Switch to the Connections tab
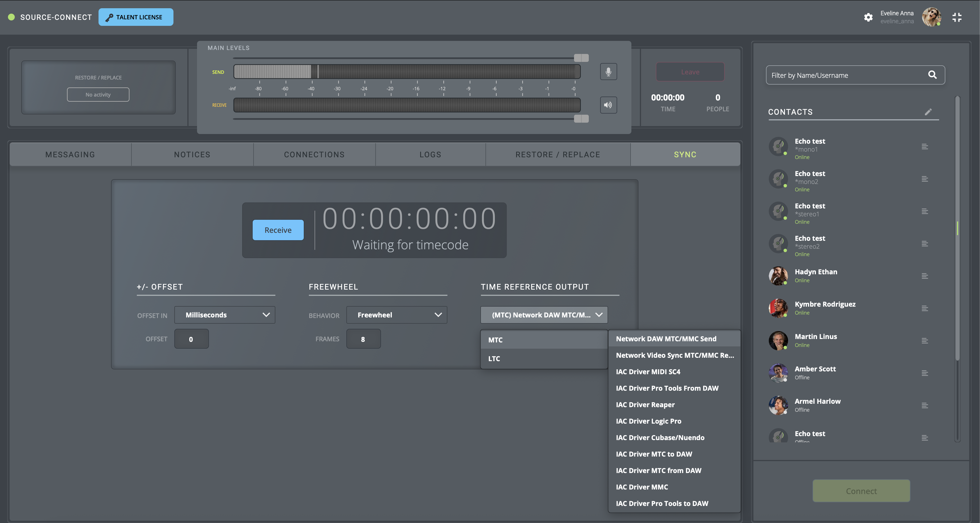 pyautogui.click(x=314, y=154)
